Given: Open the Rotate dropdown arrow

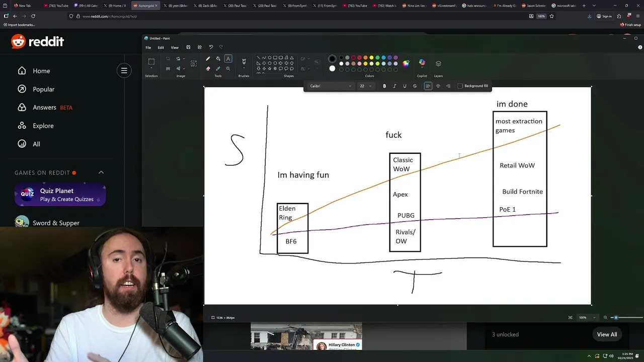Looking at the screenshot, I should coord(184,59).
